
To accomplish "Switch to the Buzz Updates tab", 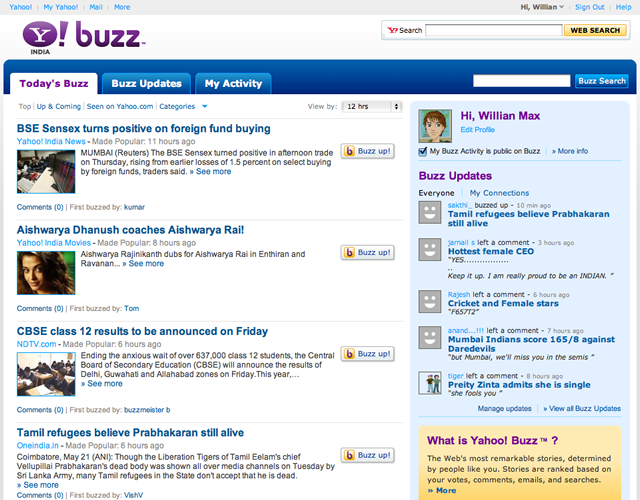I will [147, 84].
